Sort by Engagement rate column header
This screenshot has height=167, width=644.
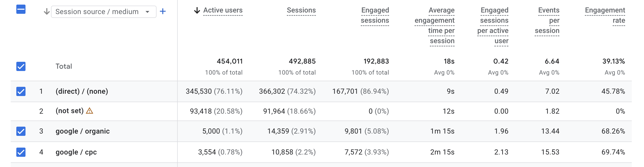[x=605, y=15]
